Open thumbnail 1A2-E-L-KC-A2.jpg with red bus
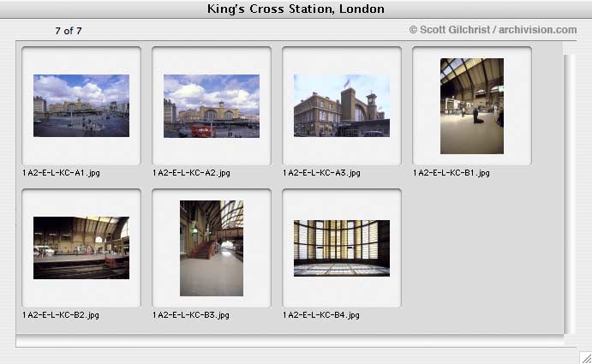The width and height of the screenshot is (592, 364). (212, 105)
